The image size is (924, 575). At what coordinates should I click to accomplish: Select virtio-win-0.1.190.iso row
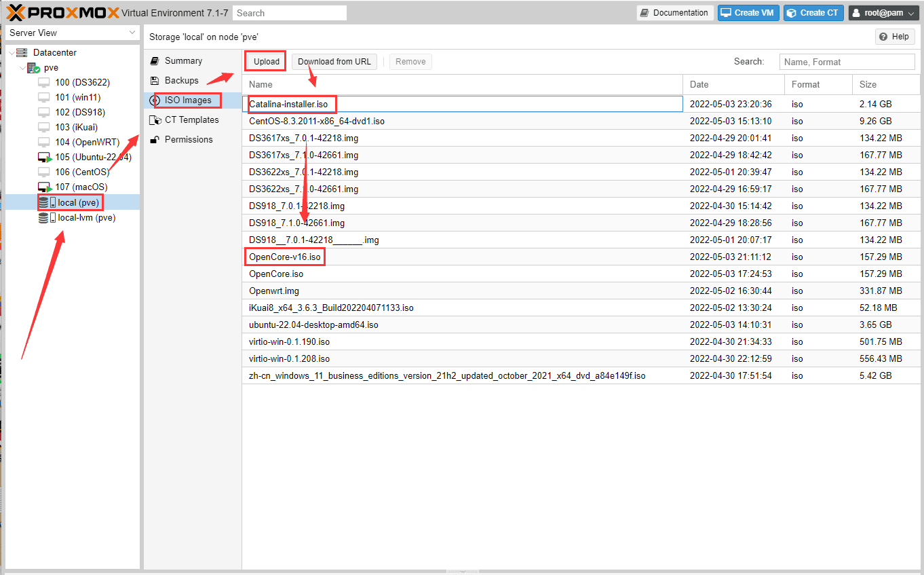coord(581,341)
